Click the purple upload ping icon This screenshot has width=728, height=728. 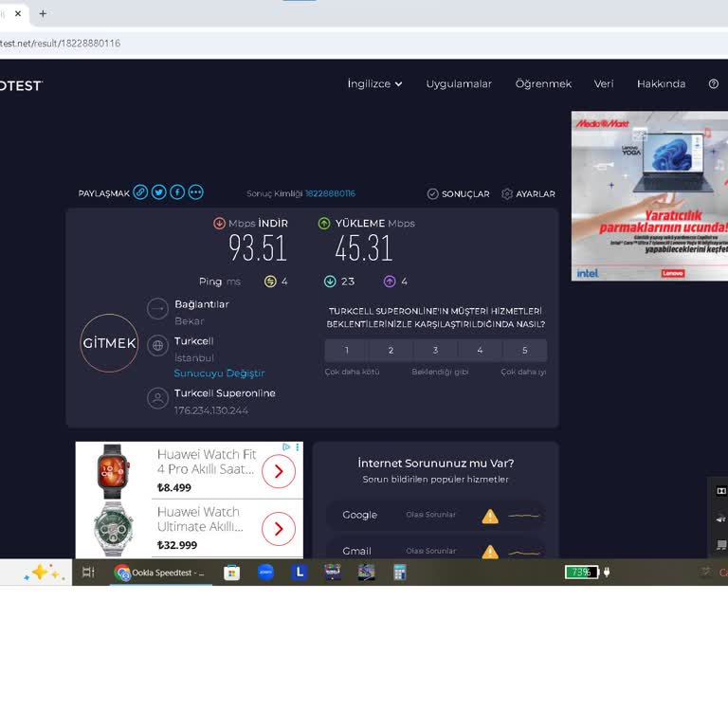(390, 282)
